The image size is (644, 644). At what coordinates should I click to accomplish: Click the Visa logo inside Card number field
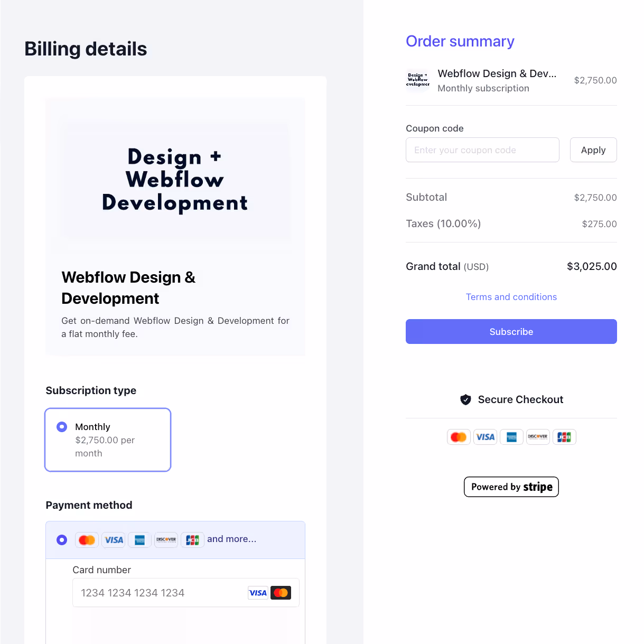coord(258,593)
